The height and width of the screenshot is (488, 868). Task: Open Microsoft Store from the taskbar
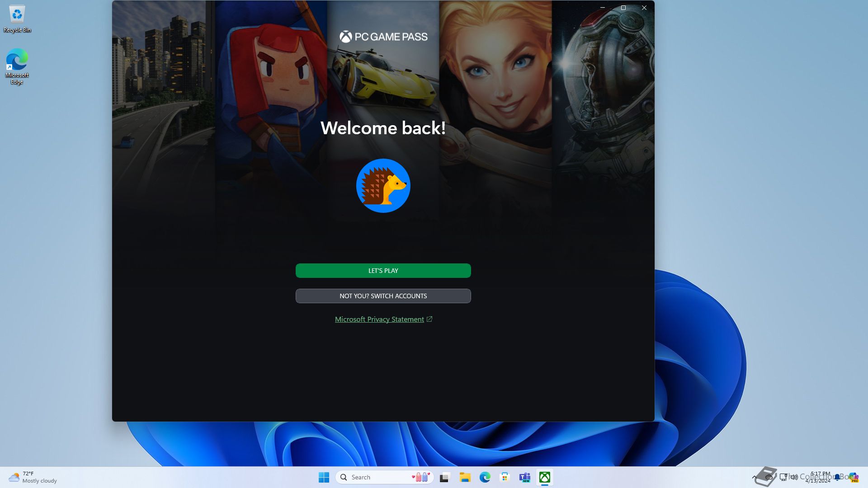[x=505, y=477]
